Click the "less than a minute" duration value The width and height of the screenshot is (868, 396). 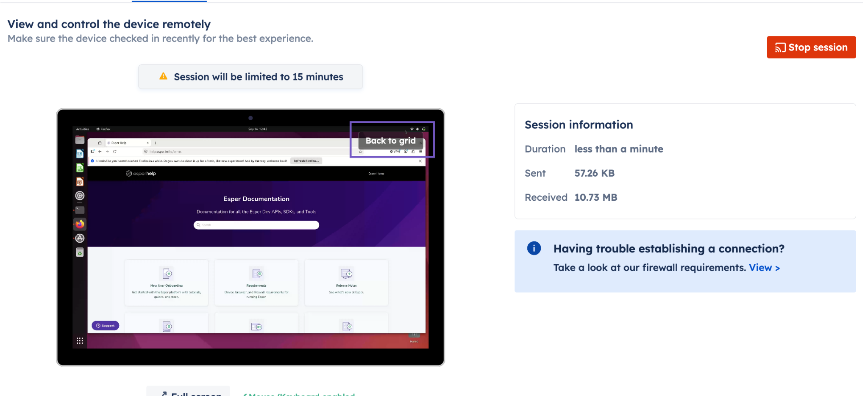(619, 149)
